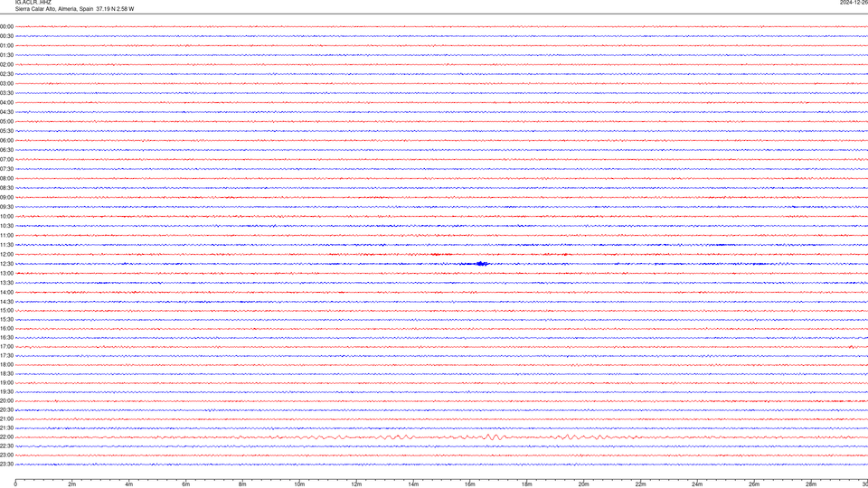Screen dimensions: 868x488
Task: Select the 18:30 trace time label
Action: [6, 374]
